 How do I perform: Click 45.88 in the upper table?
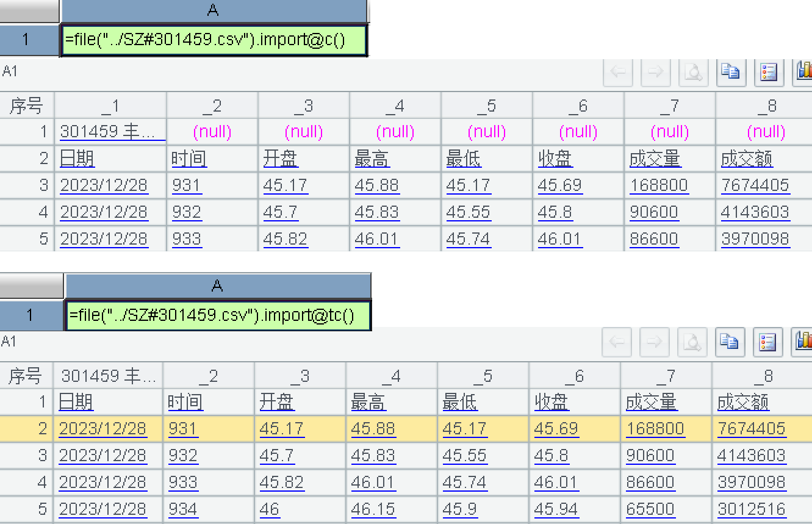(x=377, y=185)
